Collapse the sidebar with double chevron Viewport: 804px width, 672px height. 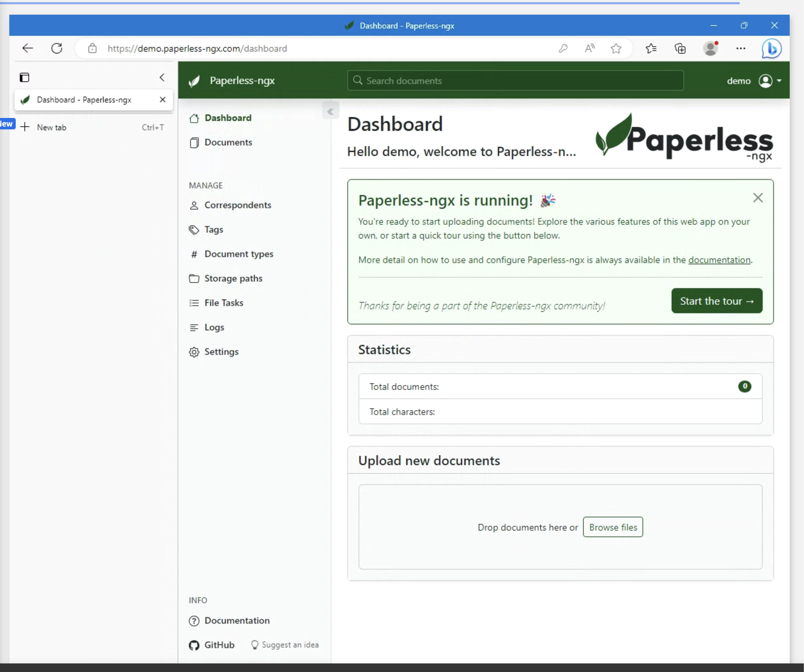(330, 112)
